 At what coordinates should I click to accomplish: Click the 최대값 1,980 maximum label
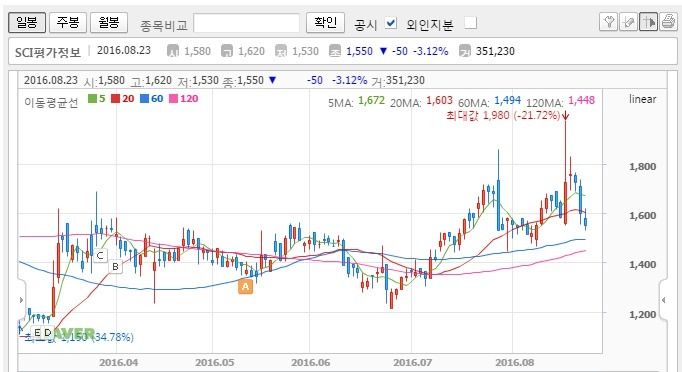point(503,115)
